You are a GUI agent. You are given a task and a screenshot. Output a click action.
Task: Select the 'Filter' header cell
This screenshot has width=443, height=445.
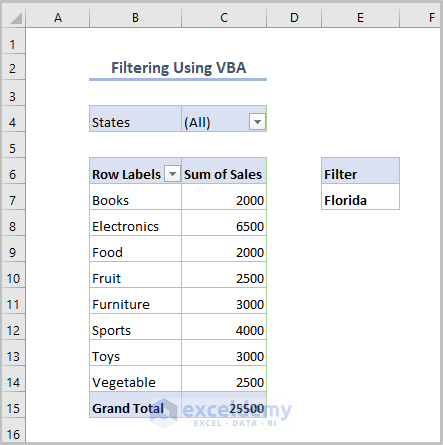point(360,171)
